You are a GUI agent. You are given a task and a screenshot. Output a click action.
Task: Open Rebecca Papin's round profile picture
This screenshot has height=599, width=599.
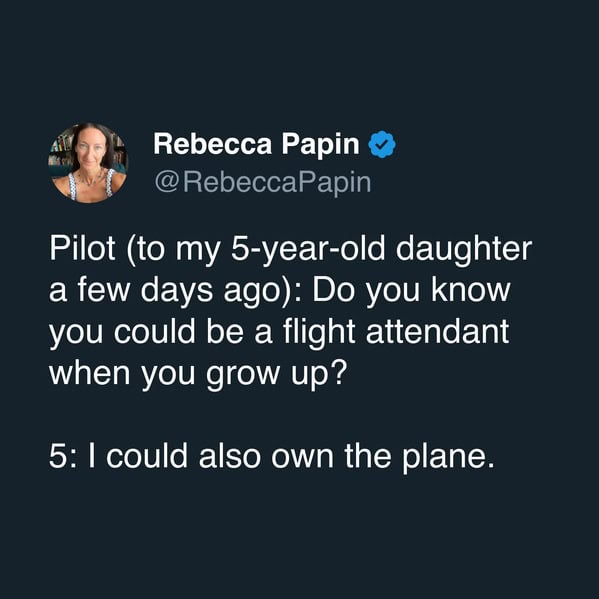tap(88, 163)
